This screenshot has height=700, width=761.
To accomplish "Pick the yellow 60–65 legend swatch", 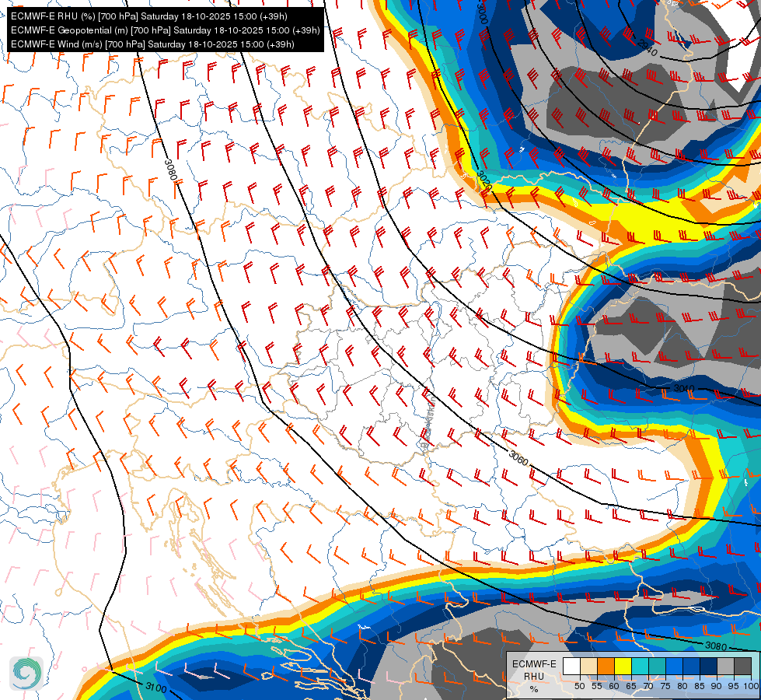I will (x=623, y=666).
